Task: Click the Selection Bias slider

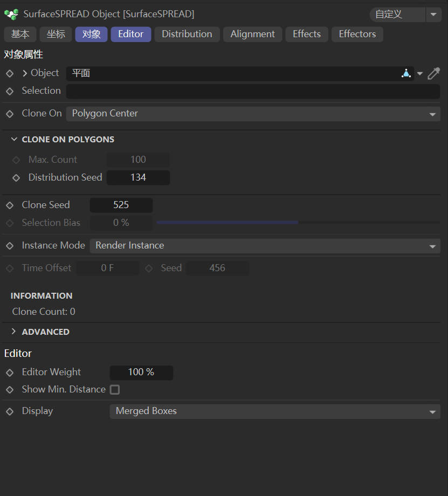Action: [x=226, y=222]
